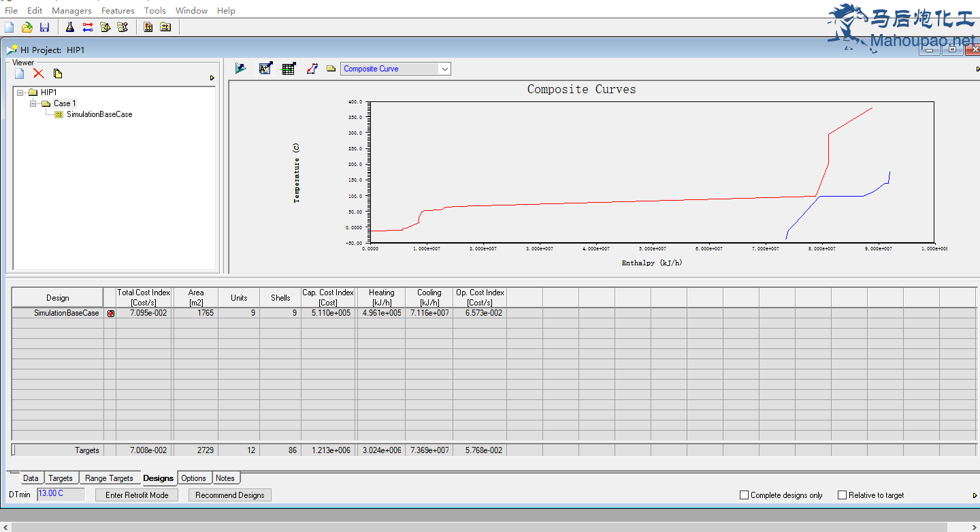Open the Notes tab
This screenshot has height=532, width=980.
click(x=225, y=478)
